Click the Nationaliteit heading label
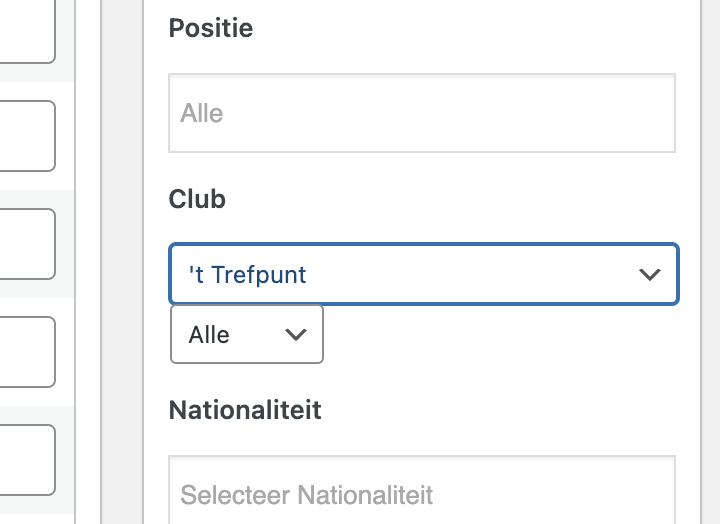 245,410
